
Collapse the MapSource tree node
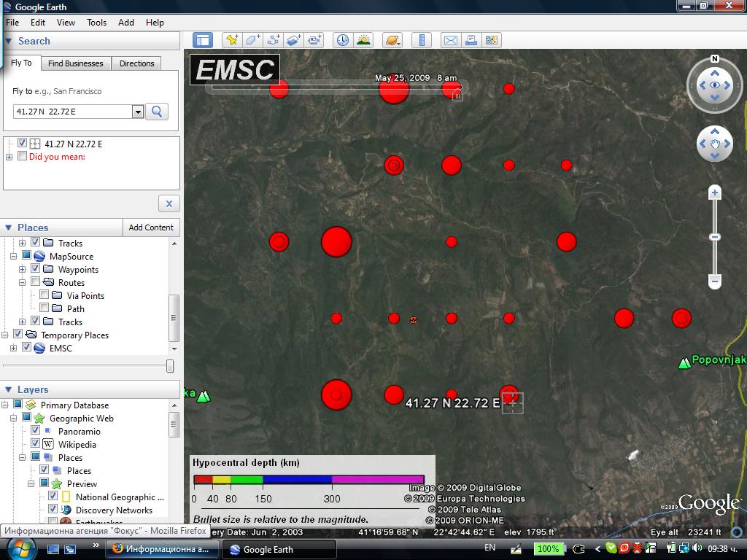pos(13,256)
